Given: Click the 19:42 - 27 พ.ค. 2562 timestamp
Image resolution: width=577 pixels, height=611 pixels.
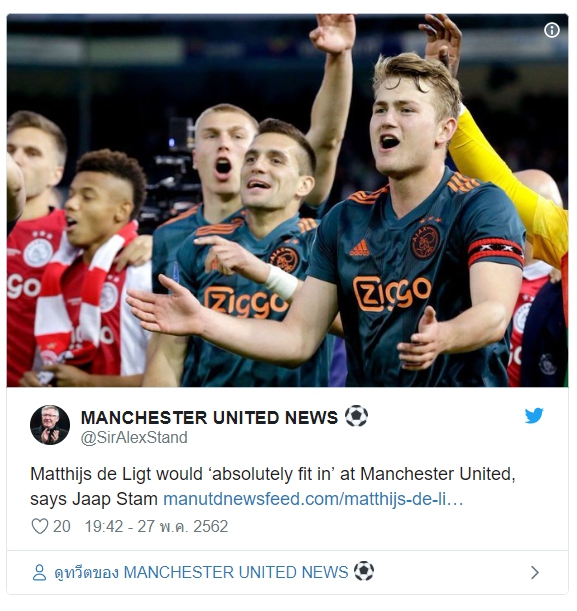Looking at the screenshot, I should 156,526.
